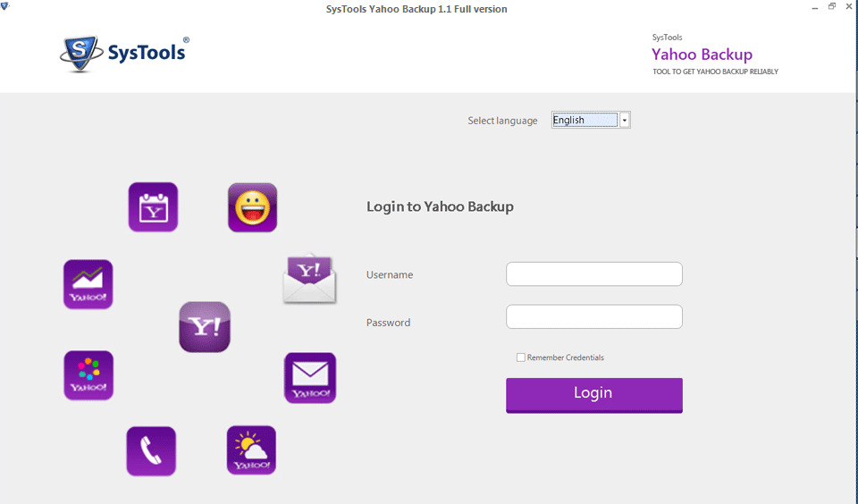Click the purple Yahoo Mail icon
Screen dimensions: 858x504
pyautogui.click(x=310, y=378)
